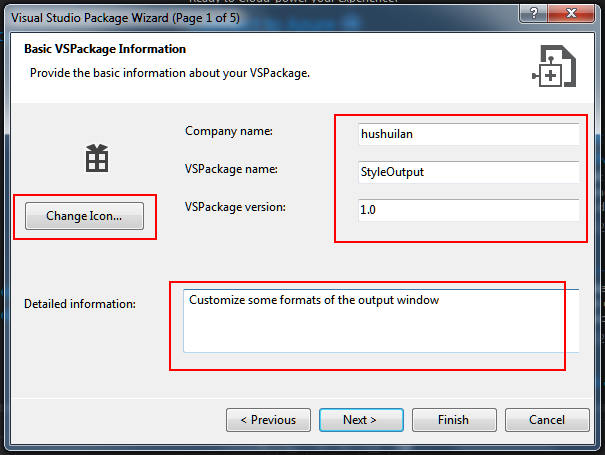Cancel the package wizard

point(547,420)
